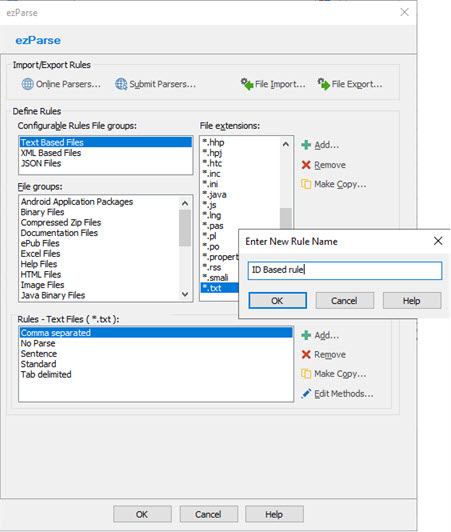Click the rule name input field

pyautogui.click(x=345, y=270)
